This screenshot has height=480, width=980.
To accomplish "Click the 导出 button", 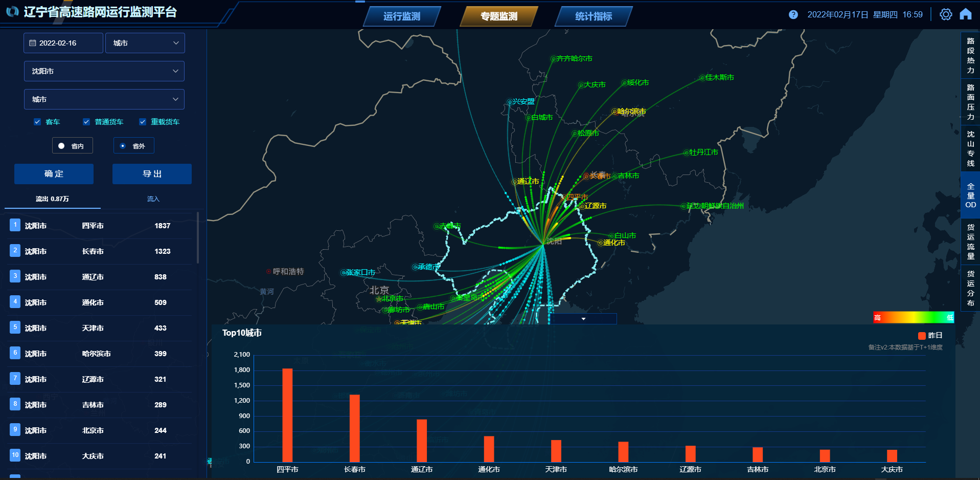I will pyautogui.click(x=152, y=174).
